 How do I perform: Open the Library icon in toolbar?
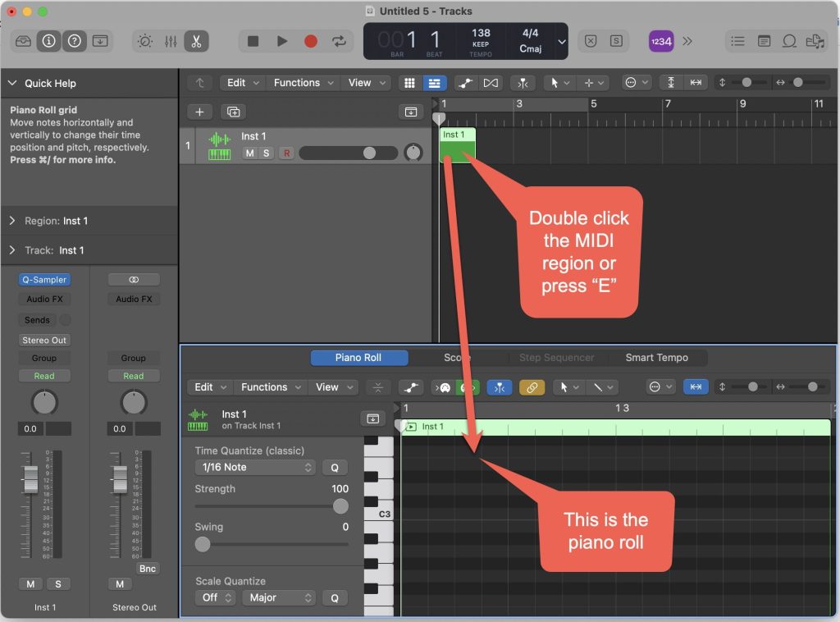click(22, 41)
